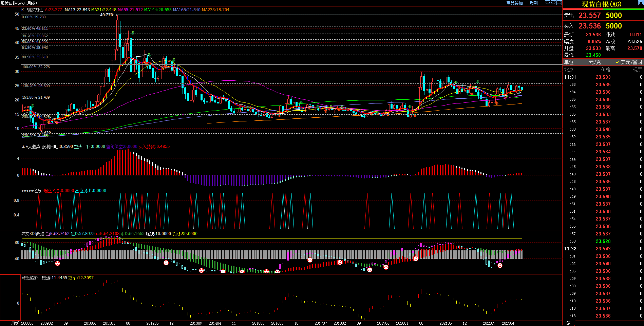Click the star icon beside 奥运冠军 indicator
The height and width of the screenshot is (326, 644).
[x=23, y=278]
